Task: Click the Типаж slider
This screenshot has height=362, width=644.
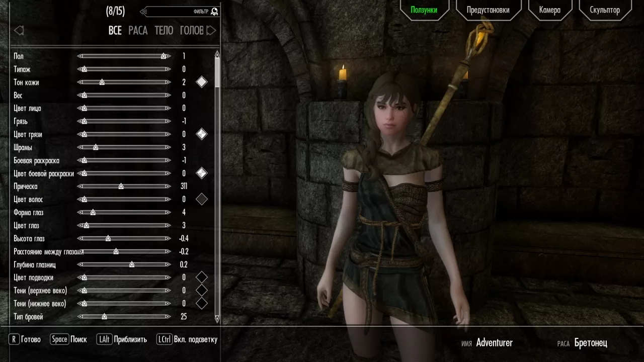Action: click(x=124, y=69)
